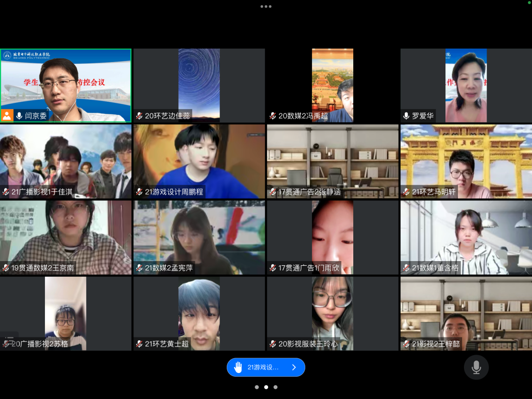The height and width of the screenshot is (399, 532).
Task: Expand the raised hand list chevron
Action: pos(294,368)
